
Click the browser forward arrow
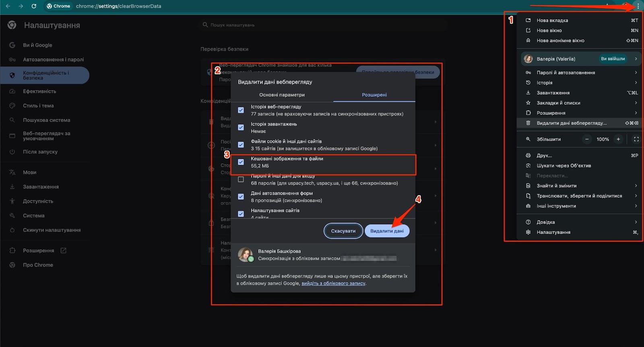[x=21, y=6]
